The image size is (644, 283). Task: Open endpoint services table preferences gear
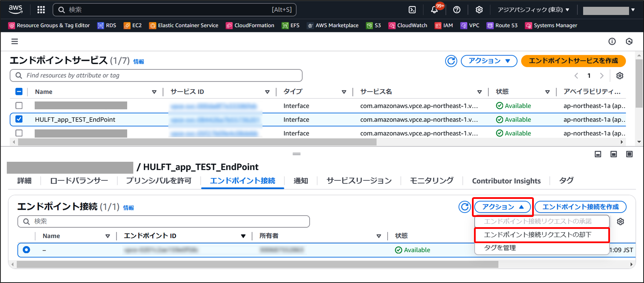tap(620, 76)
